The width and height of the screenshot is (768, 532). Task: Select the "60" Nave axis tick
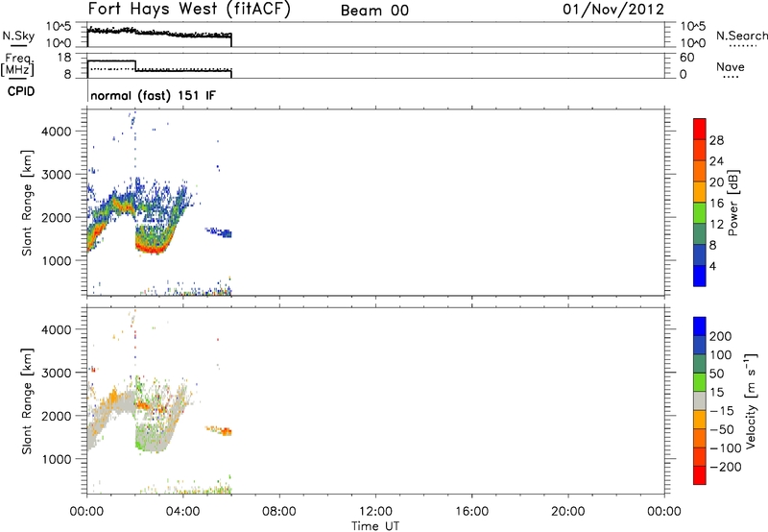(x=686, y=58)
